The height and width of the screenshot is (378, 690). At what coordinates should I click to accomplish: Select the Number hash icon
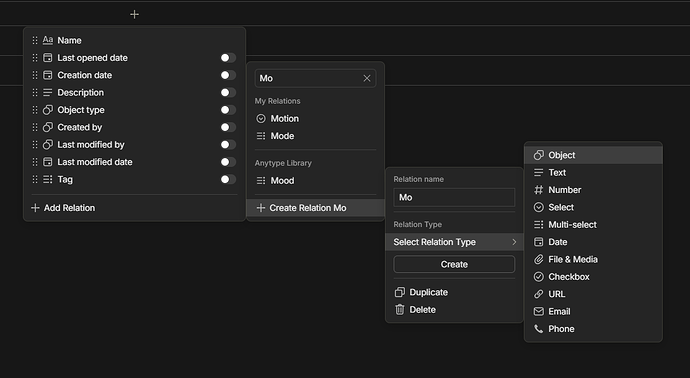click(x=539, y=190)
